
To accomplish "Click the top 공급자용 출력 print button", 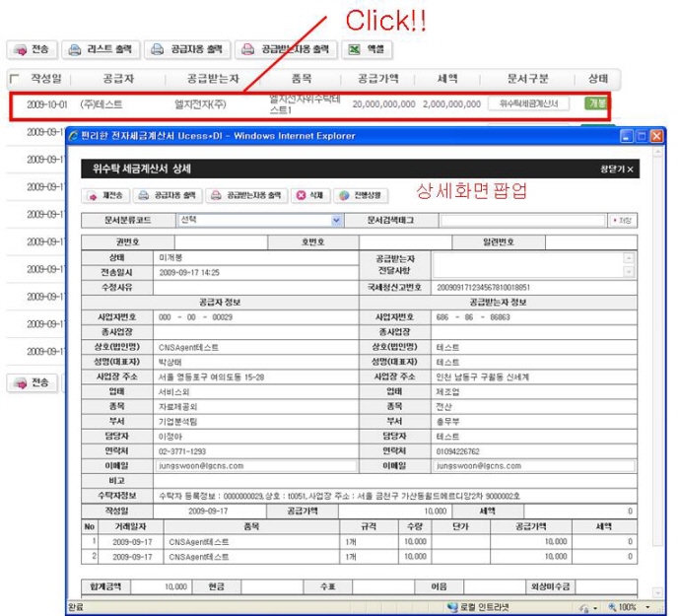I will 186,48.
